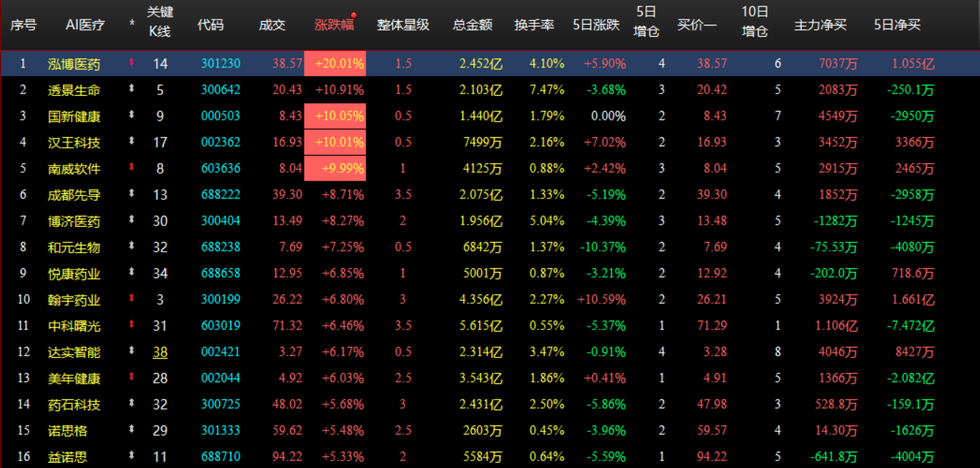Select stock name 博济医药

[x=73, y=221]
